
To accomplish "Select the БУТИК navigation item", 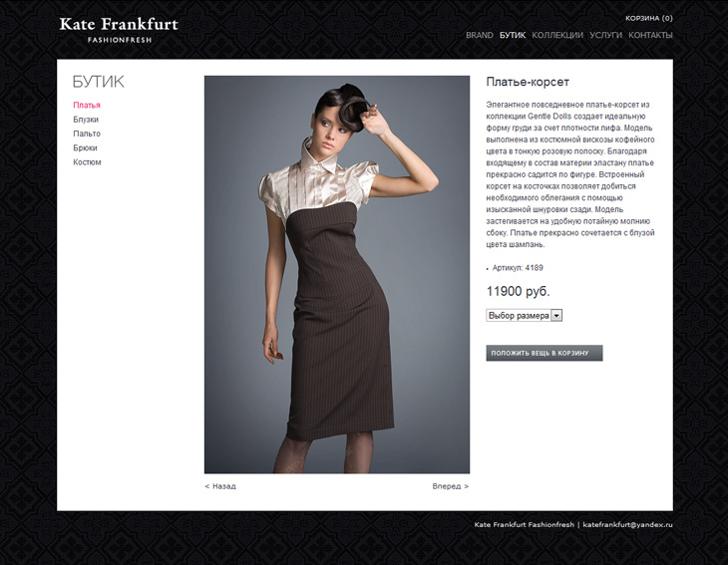I will [513, 35].
